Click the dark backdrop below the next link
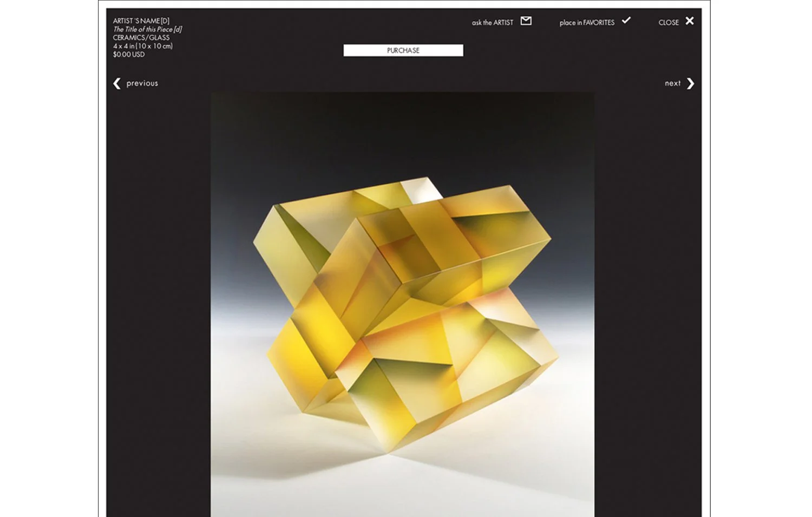The width and height of the screenshot is (812, 517). click(648, 303)
